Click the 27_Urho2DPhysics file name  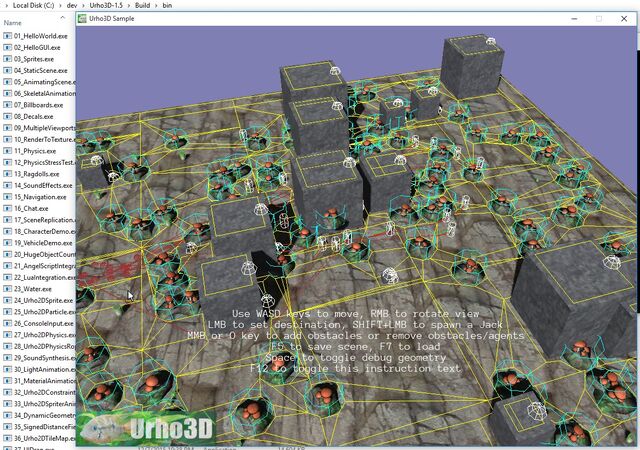click(x=44, y=334)
